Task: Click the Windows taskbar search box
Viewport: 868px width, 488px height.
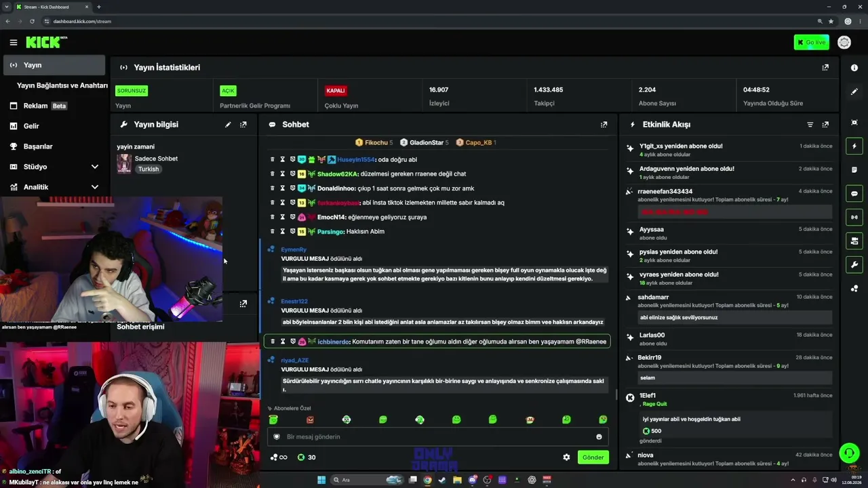Action: click(366, 480)
